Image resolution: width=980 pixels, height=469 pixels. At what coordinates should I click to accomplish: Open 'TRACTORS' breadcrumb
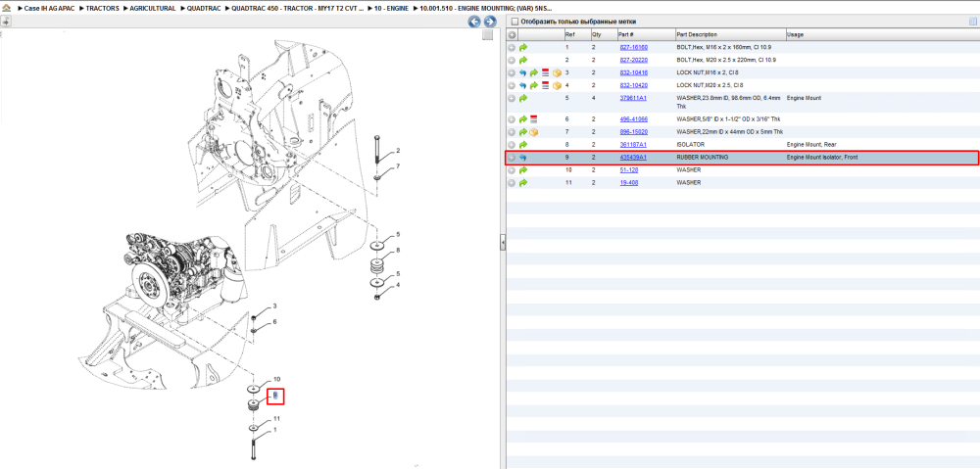click(103, 9)
